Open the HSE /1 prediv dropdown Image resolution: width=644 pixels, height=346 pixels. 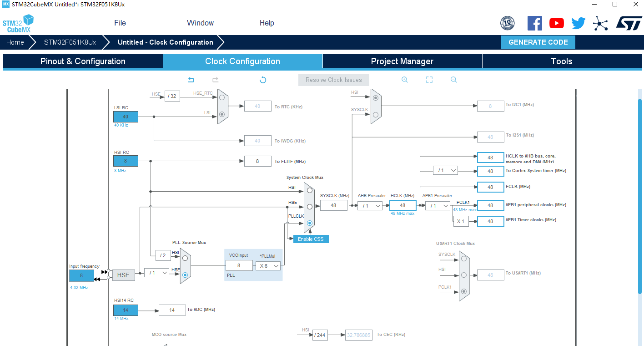156,273
